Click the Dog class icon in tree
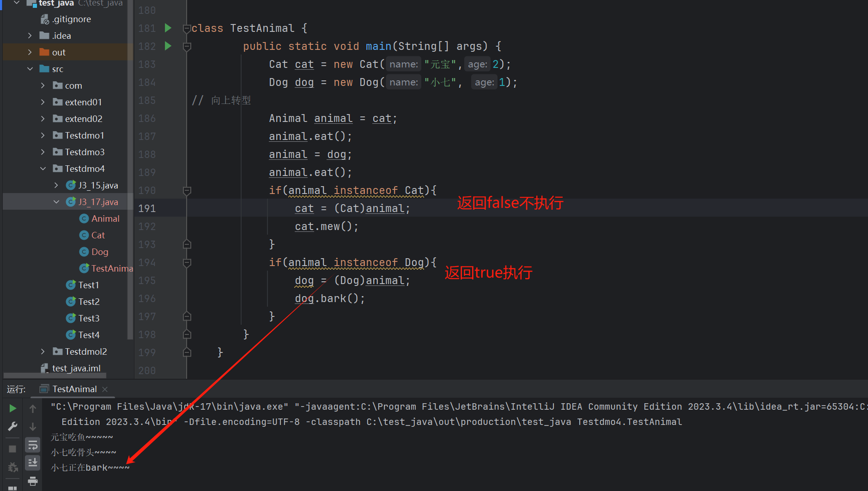The image size is (868, 491). tap(84, 252)
